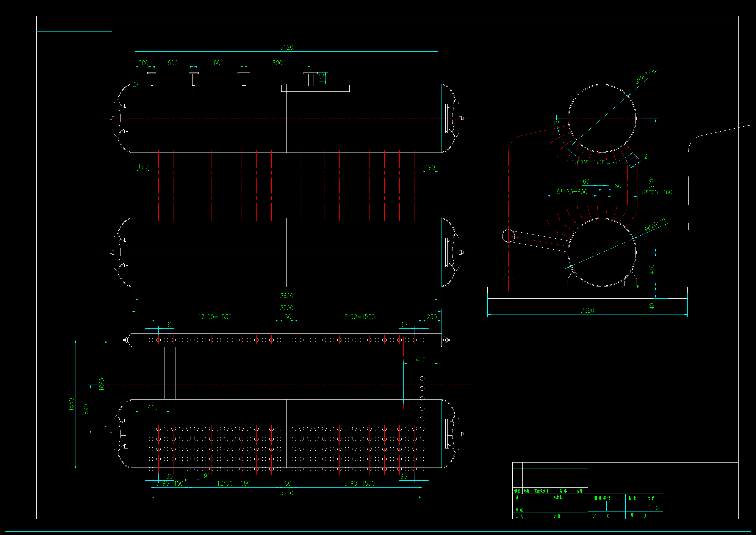This screenshot has width=756, height=535.
Task: Select the "签字" title block label
Action: [x=563, y=491]
